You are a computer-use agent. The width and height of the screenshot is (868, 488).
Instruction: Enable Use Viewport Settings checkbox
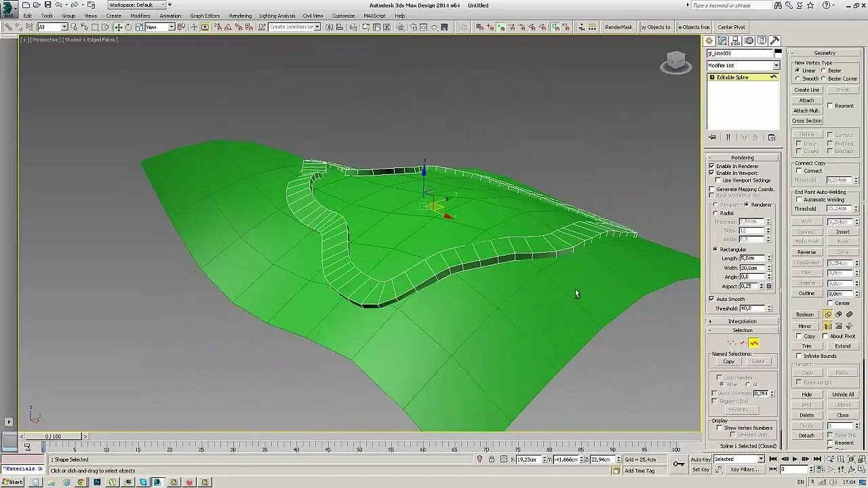(718, 180)
